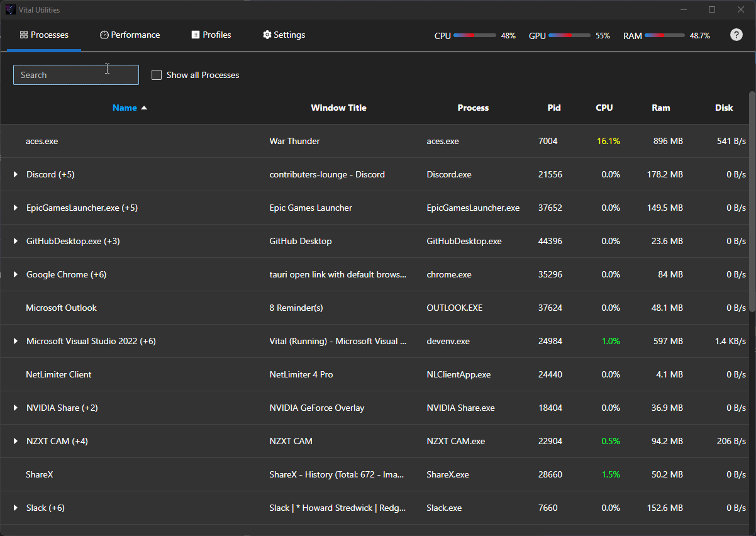Focus the Search input field
This screenshot has width=756, height=536.
tap(76, 75)
